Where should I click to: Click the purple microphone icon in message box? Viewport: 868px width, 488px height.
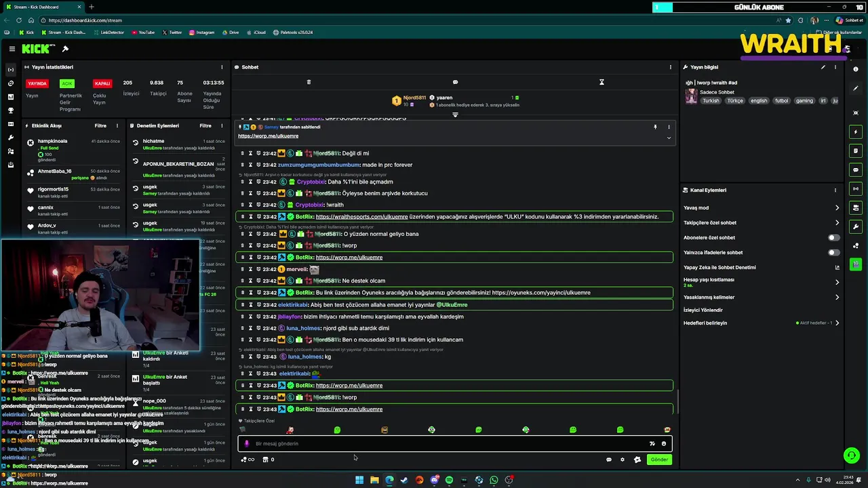tap(247, 443)
